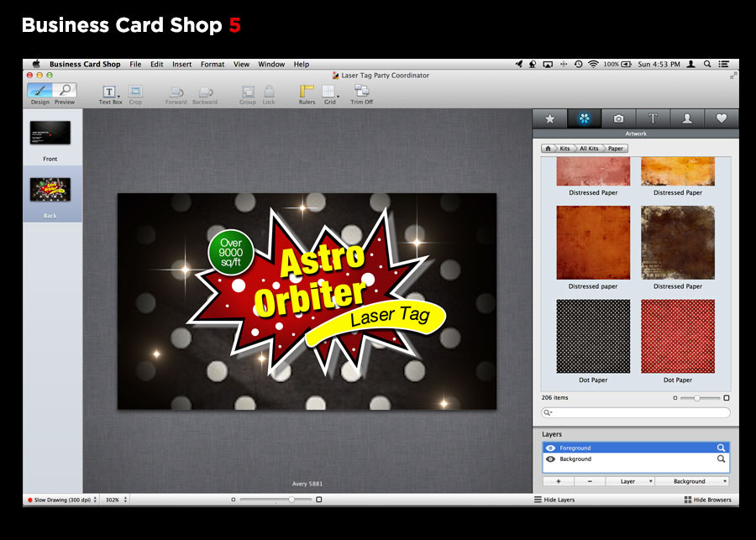The height and width of the screenshot is (540, 756).
Task: Insert a Text Box
Action: [x=110, y=95]
